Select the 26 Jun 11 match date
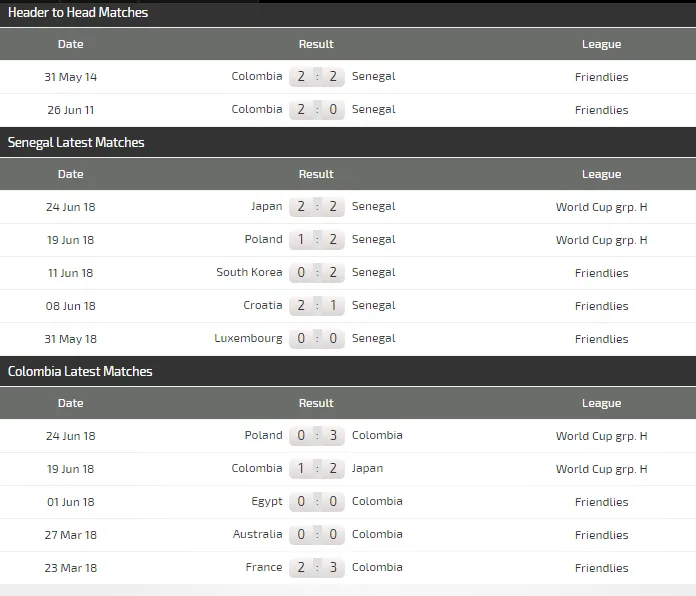Screen dimensions: 696x596 click(x=71, y=110)
